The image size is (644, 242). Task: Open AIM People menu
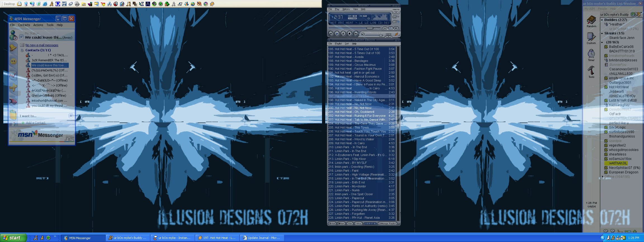pos(602,9)
